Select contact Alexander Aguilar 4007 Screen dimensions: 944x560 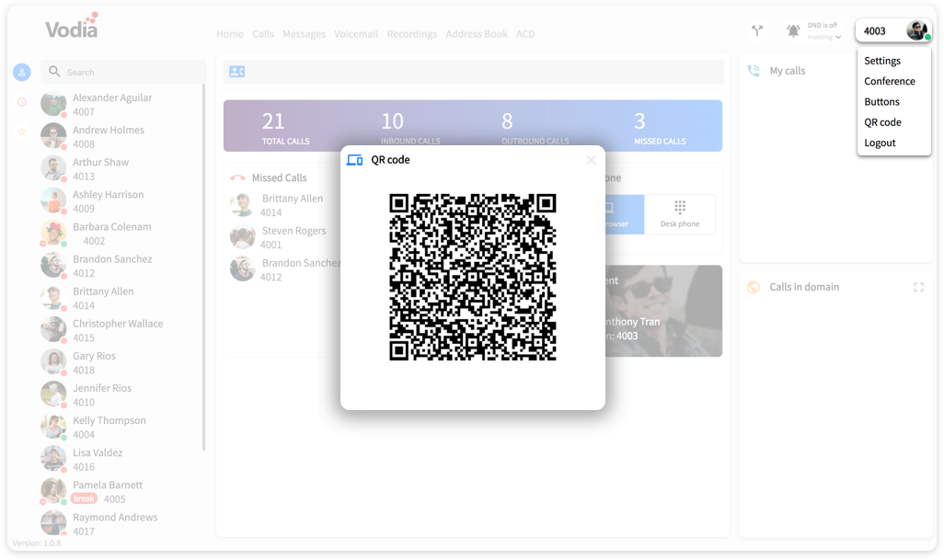[x=121, y=104]
